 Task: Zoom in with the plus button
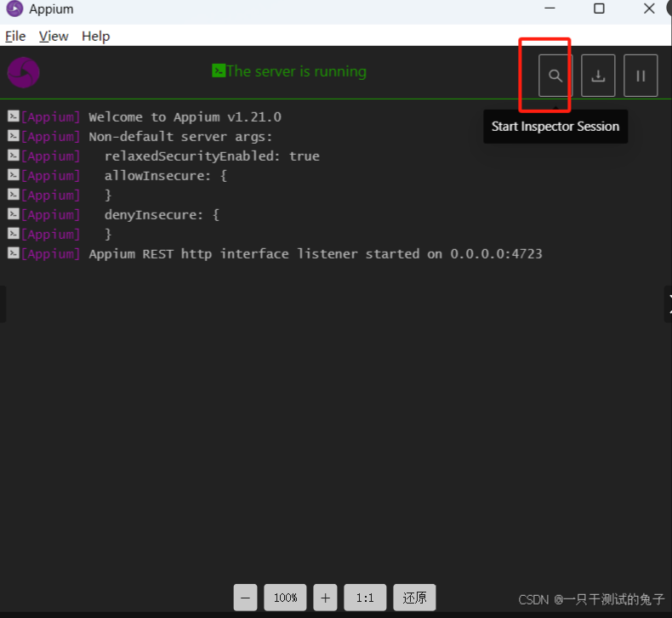click(325, 598)
